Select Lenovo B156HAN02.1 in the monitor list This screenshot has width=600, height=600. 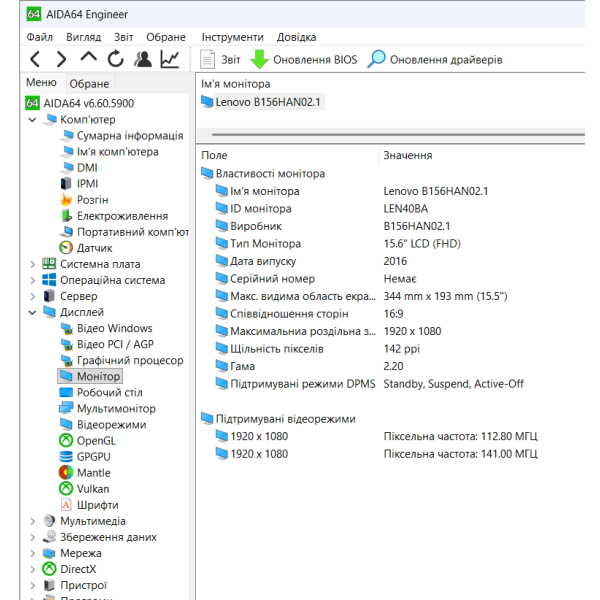(x=262, y=102)
